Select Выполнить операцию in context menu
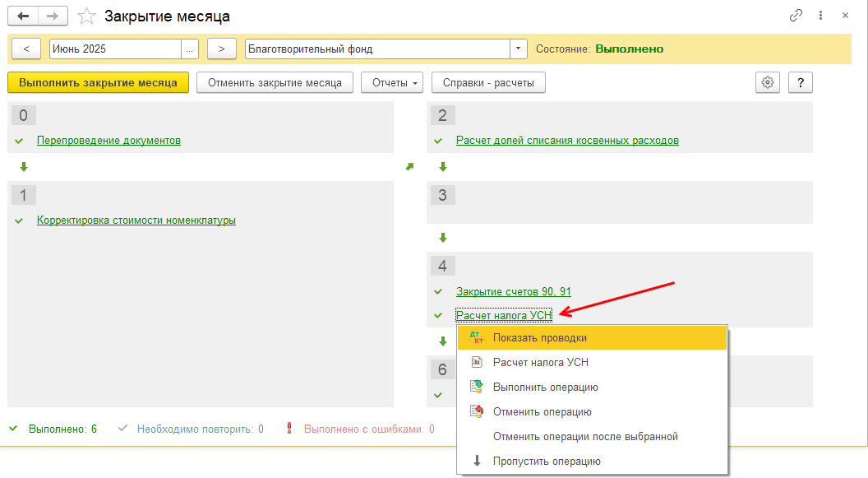Image resolution: width=868 pixels, height=478 pixels. tap(545, 387)
